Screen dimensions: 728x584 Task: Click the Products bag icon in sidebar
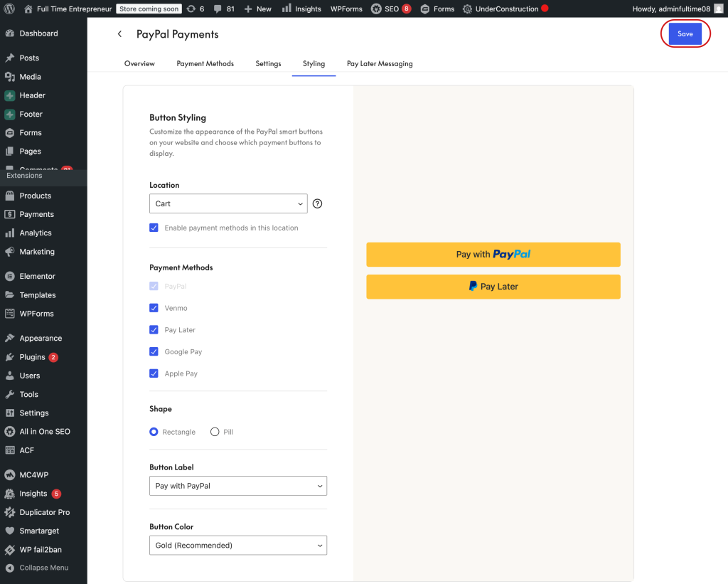coord(10,196)
